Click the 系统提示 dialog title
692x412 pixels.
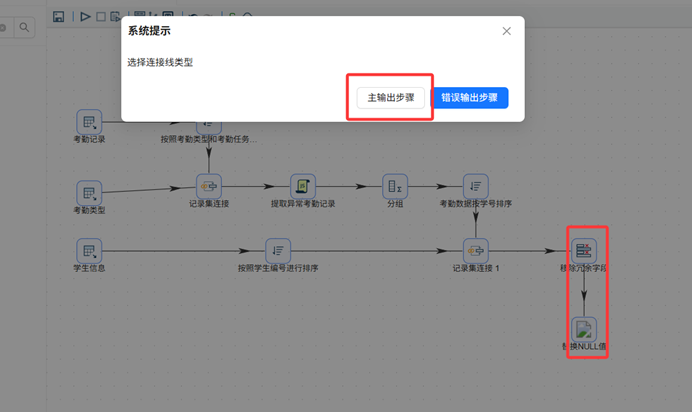pos(149,31)
